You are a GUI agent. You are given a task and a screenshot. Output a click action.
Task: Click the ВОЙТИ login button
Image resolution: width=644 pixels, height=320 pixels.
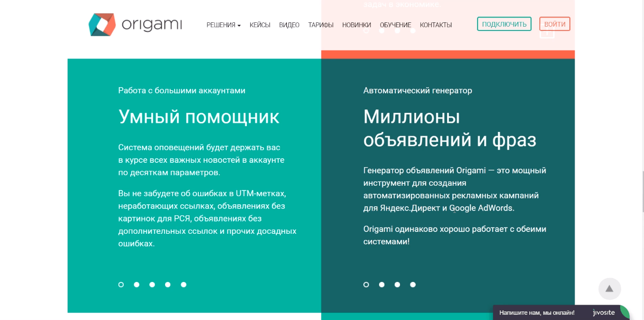[x=555, y=24]
